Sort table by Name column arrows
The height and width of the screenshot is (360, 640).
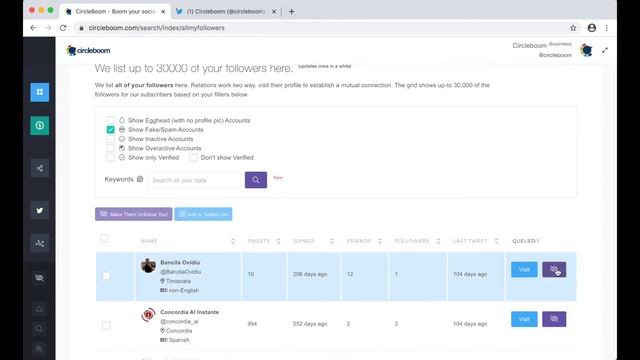[x=233, y=241]
